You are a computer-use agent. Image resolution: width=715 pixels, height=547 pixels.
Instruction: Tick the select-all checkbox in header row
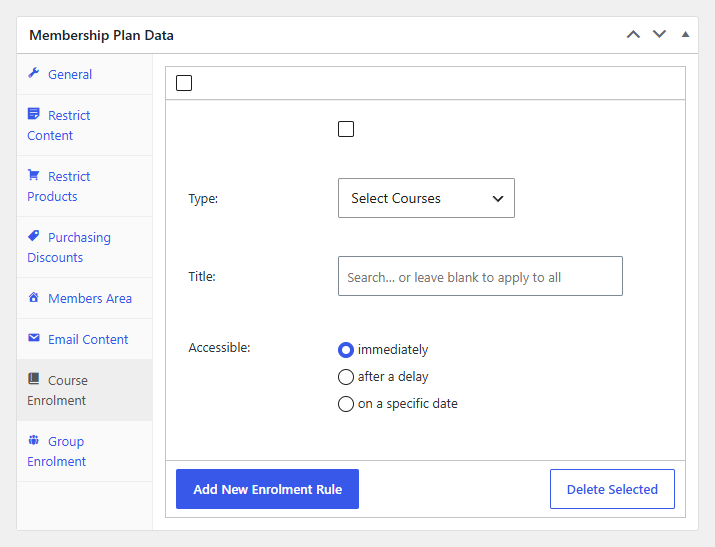184,83
